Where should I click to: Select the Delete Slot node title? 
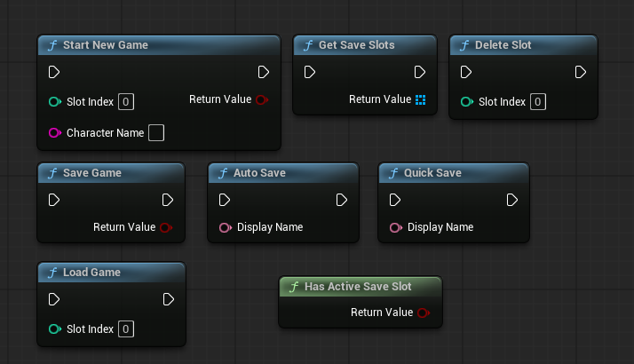[x=503, y=45]
